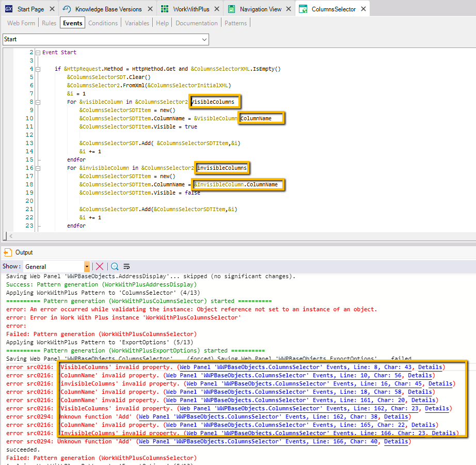Screen dimensions: 476x465
Task: Click the horizontal scrollbar left arrow in editor
Action: tap(11, 236)
